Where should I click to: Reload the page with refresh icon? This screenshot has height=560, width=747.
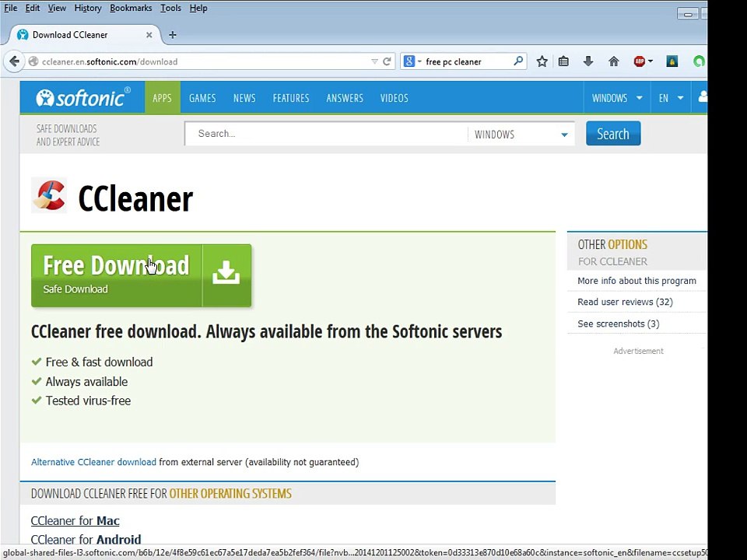pyautogui.click(x=387, y=61)
